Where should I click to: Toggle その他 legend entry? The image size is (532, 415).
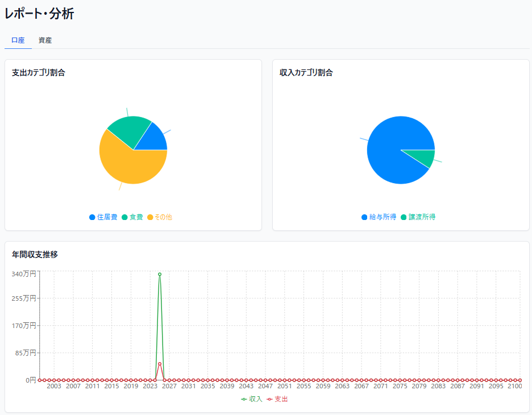(160, 217)
